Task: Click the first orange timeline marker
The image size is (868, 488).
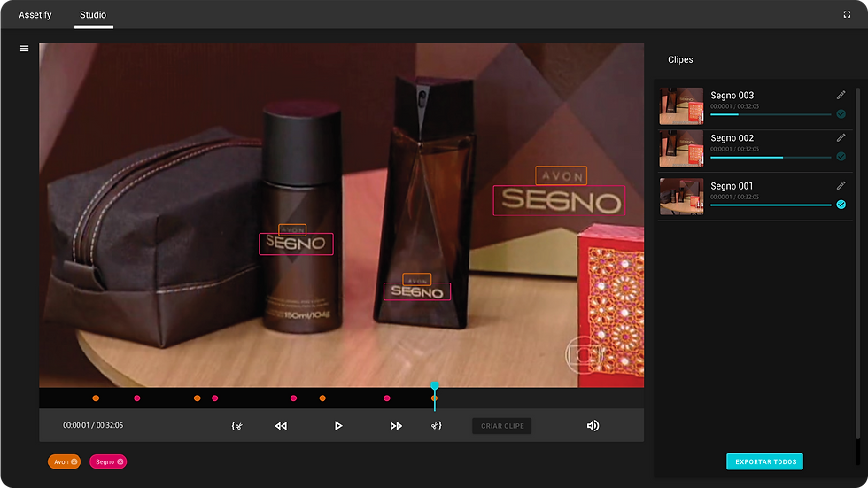Action: [x=96, y=399]
